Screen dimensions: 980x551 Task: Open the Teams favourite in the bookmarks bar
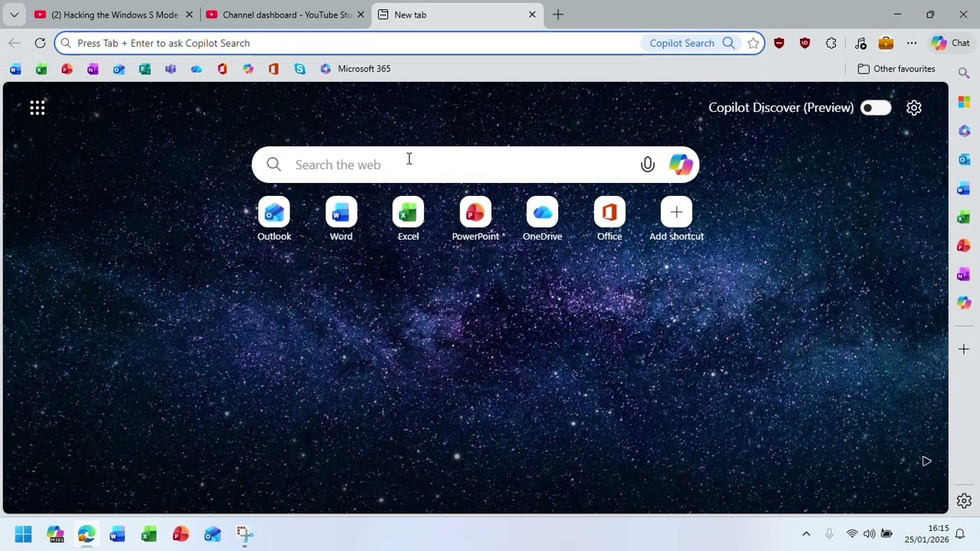171,69
